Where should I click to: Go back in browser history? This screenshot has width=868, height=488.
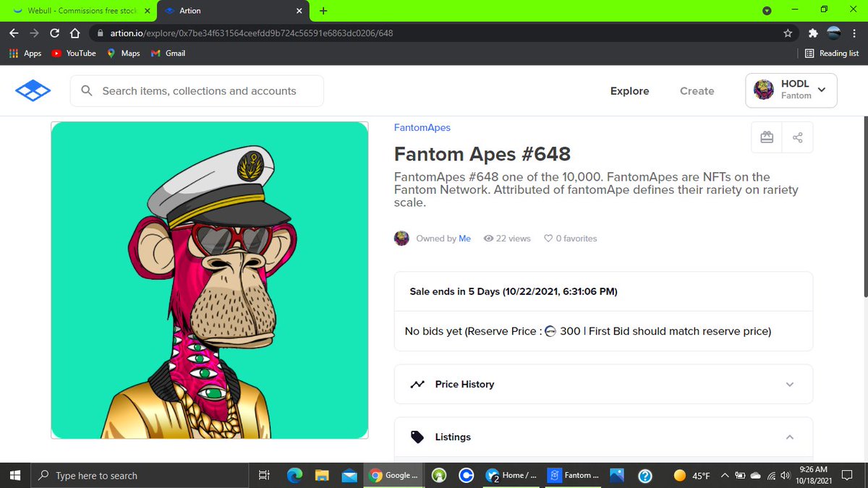coord(14,33)
